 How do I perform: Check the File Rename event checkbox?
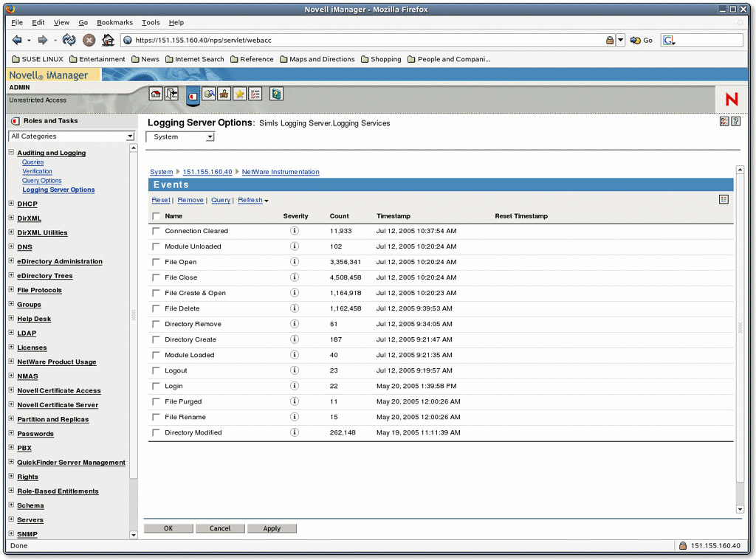[156, 418]
